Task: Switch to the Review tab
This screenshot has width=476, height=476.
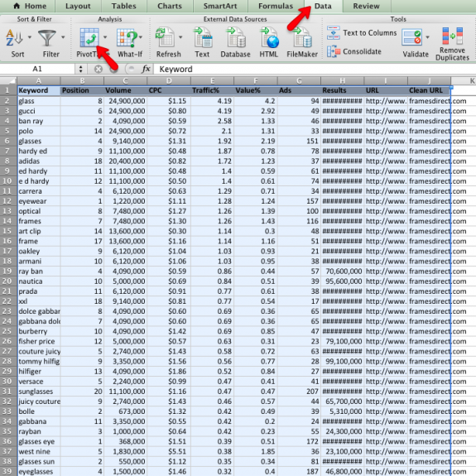Action: pos(367,6)
